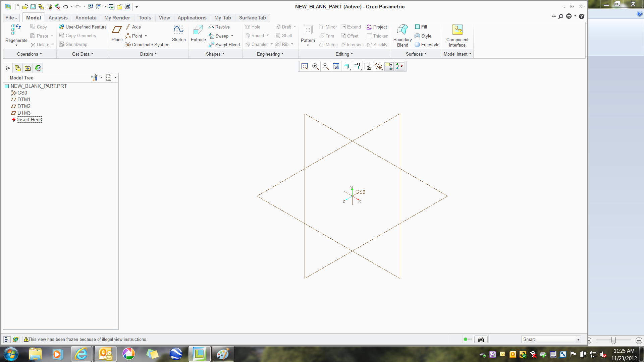Screen dimensions: 644x362
Task: Open the Tools tab
Action: (145, 18)
